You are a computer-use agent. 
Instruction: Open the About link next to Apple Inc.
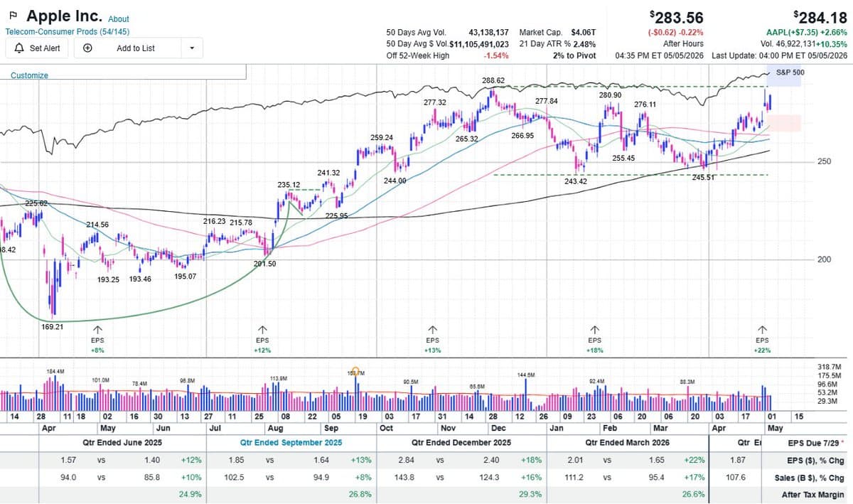[x=119, y=19]
